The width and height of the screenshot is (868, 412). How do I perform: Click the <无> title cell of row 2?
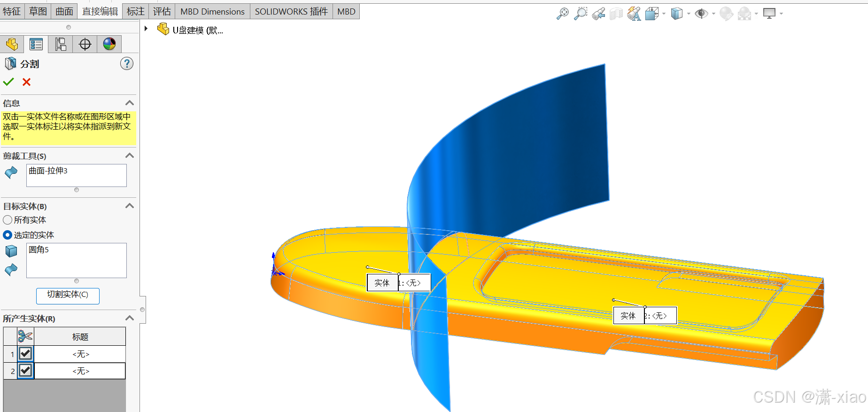(x=80, y=371)
